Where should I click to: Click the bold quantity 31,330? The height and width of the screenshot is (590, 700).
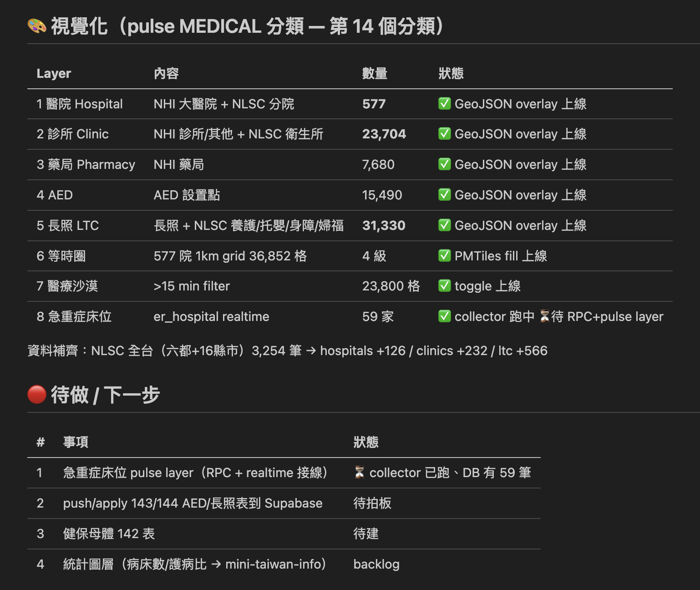(384, 225)
